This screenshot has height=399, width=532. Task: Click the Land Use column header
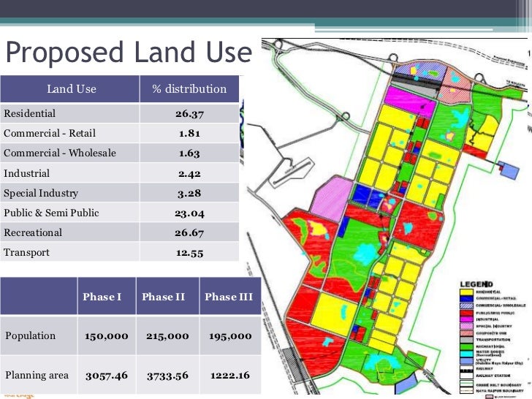coord(72,89)
